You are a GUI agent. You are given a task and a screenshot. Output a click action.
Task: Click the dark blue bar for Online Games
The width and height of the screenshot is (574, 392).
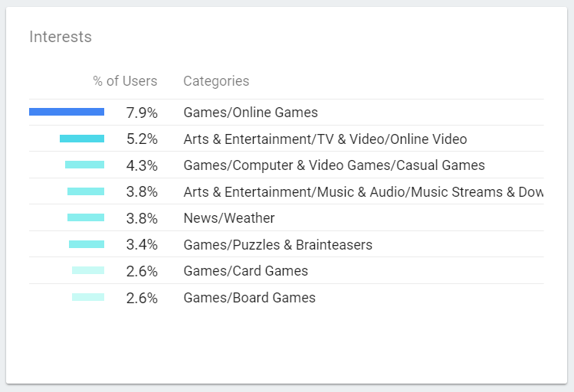[x=67, y=112]
